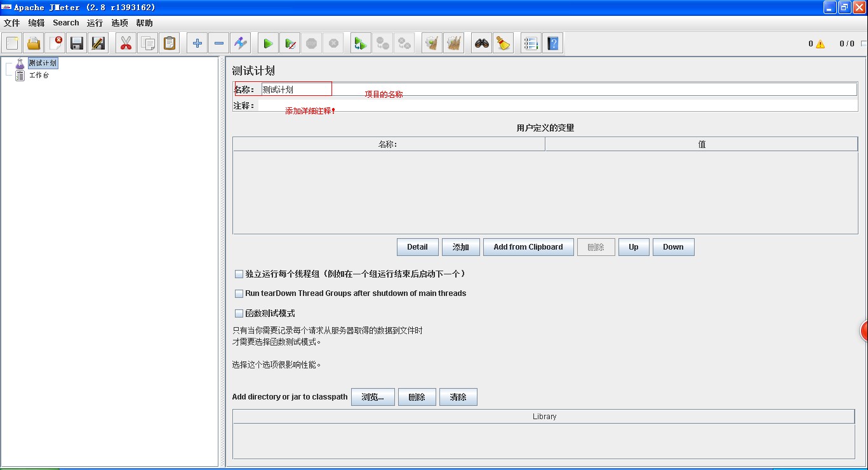Open Help with question mark icon
The image size is (868, 470).
coord(552,43)
